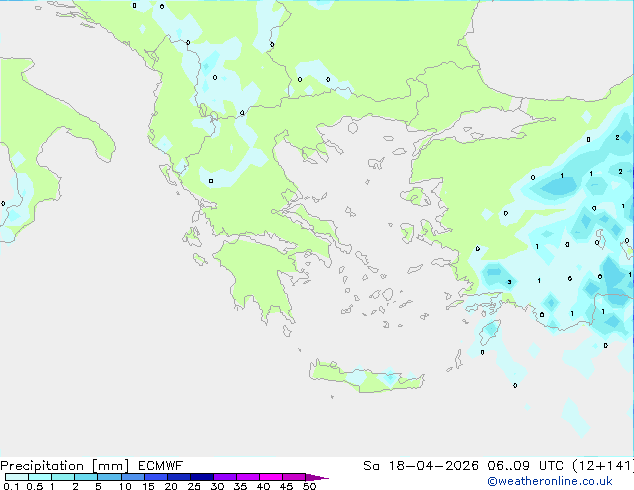Pick the legend swatch between 45 and 50
Viewport: 634px width, 490px height.
pyautogui.click(x=294, y=477)
